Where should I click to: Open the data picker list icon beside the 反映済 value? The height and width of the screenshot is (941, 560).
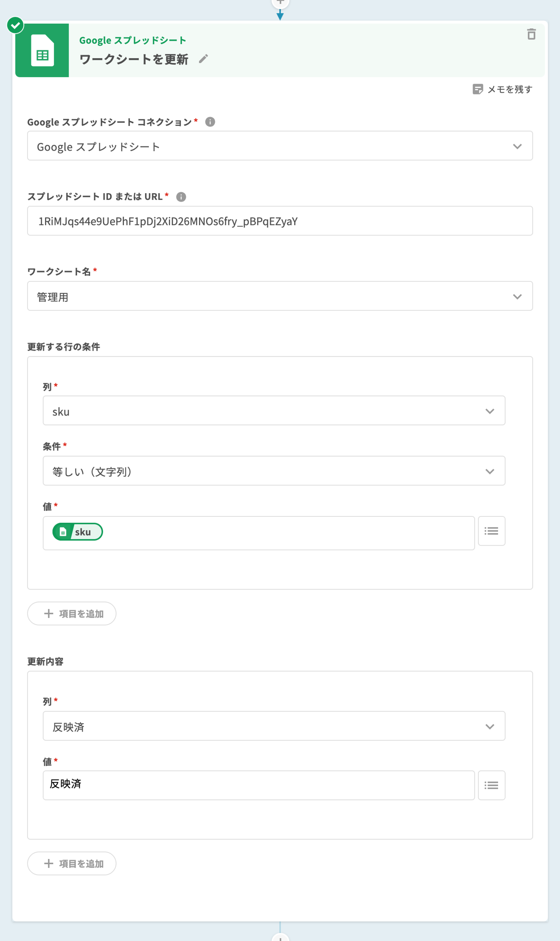[x=491, y=785]
